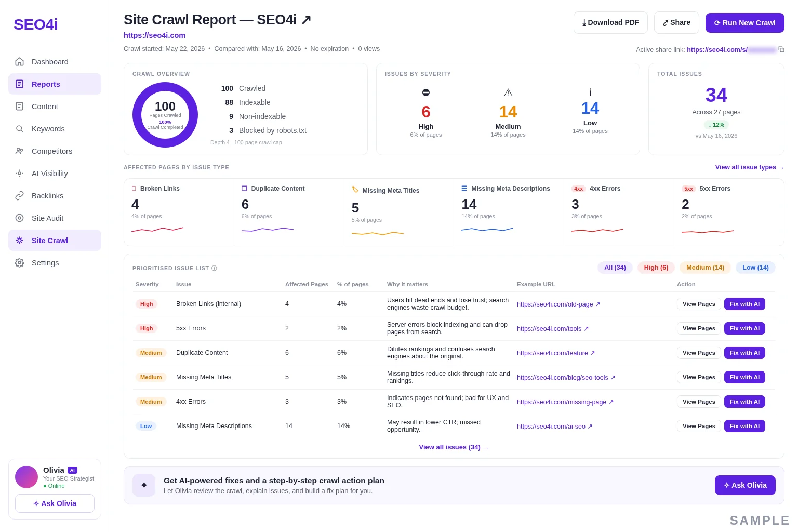View Pages for 4xx Errors row
Screen dimensions: 798x532
(x=699, y=402)
